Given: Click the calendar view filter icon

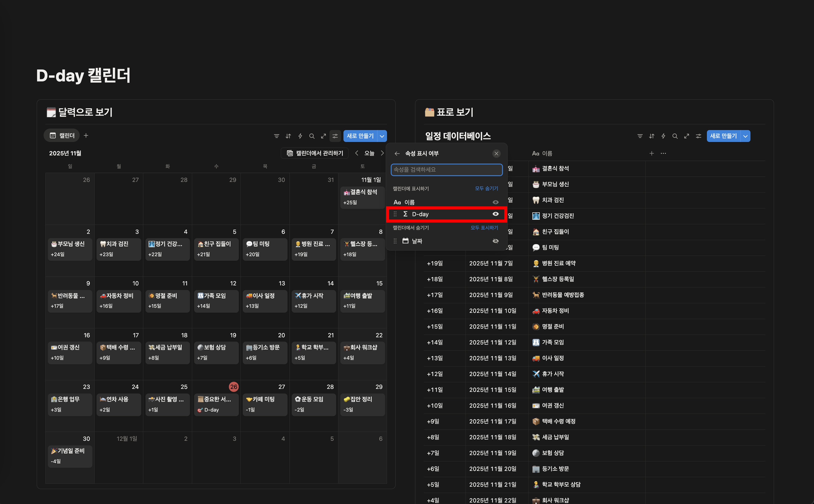Looking at the screenshot, I should click(x=277, y=136).
